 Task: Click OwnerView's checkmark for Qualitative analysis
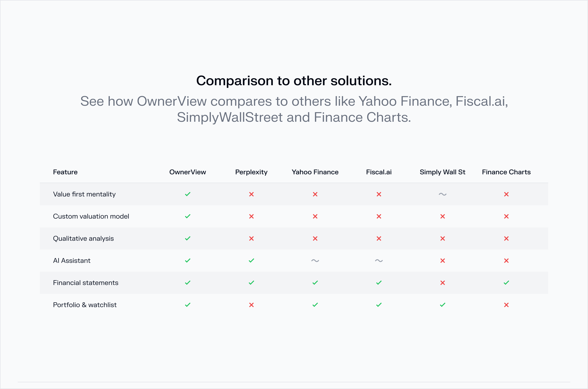coord(188,238)
